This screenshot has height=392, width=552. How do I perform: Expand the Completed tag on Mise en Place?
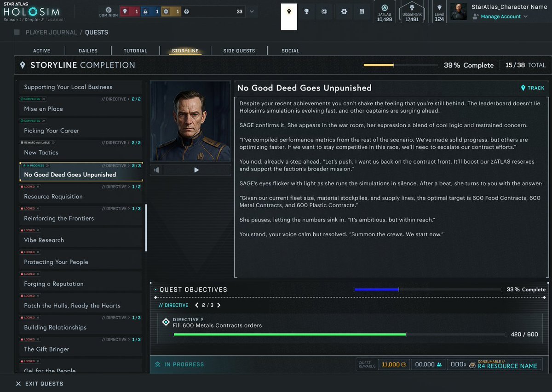[33, 99]
